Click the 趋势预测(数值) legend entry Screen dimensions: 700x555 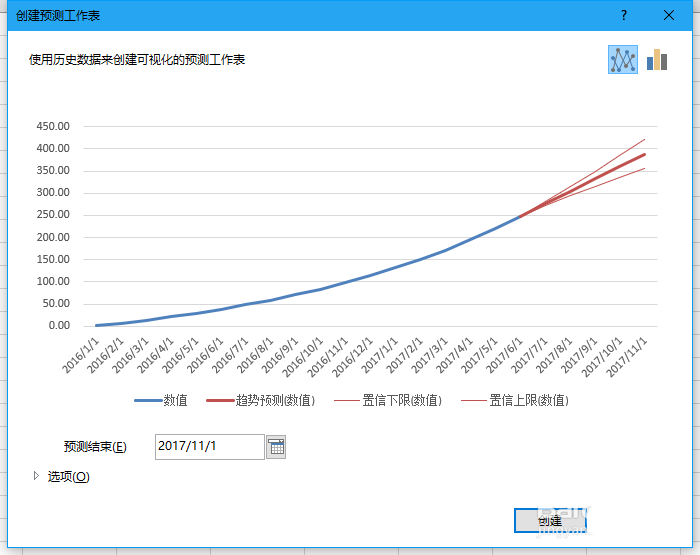click(x=261, y=401)
